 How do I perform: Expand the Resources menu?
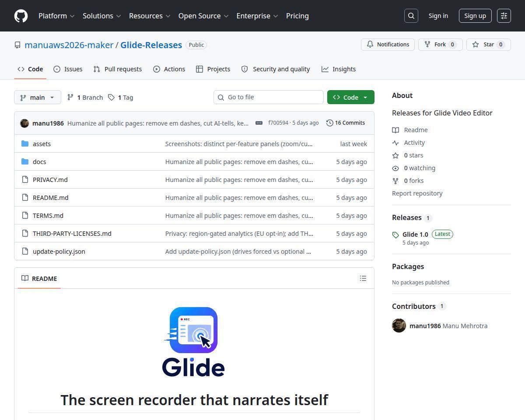149,16
